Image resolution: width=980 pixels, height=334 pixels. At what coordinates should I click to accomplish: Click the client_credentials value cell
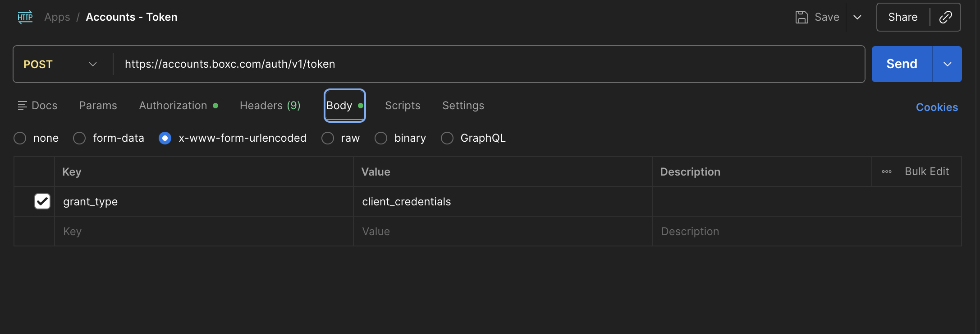click(503, 201)
